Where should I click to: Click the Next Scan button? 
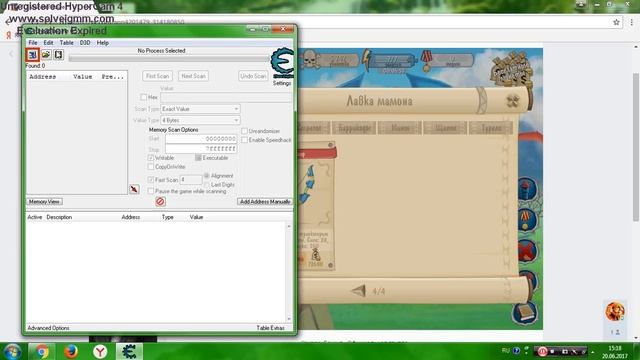coord(193,76)
